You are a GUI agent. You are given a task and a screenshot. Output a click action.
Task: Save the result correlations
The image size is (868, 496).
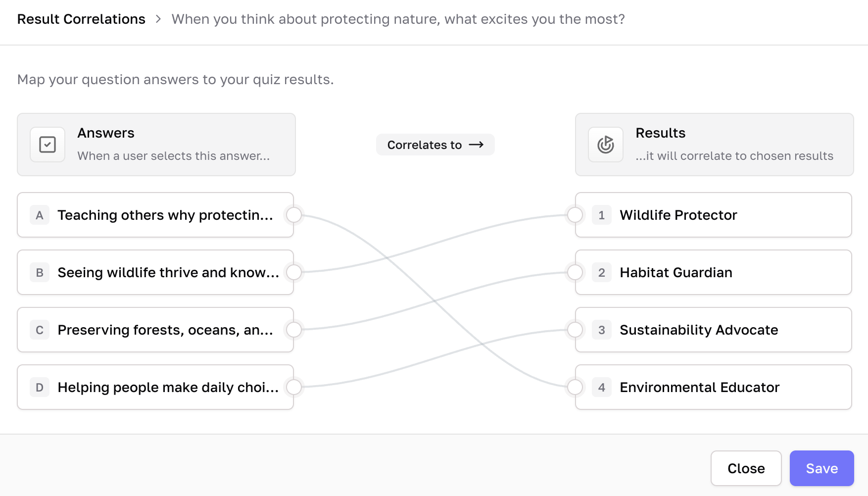pyautogui.click(x=821, y=468)
